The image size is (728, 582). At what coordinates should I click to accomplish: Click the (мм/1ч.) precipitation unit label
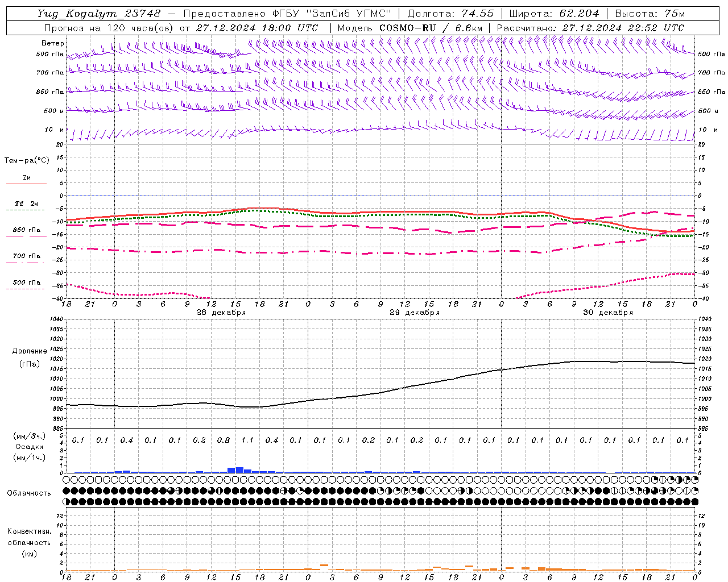tap(29, 458)
